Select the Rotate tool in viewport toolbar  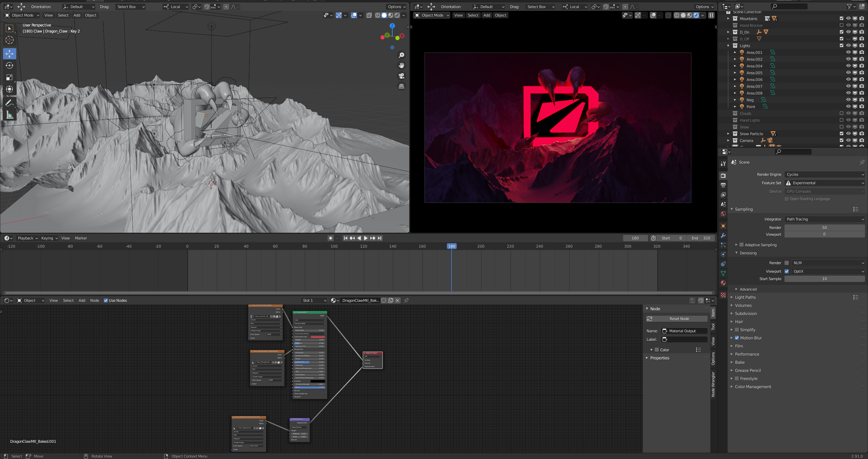9,65
